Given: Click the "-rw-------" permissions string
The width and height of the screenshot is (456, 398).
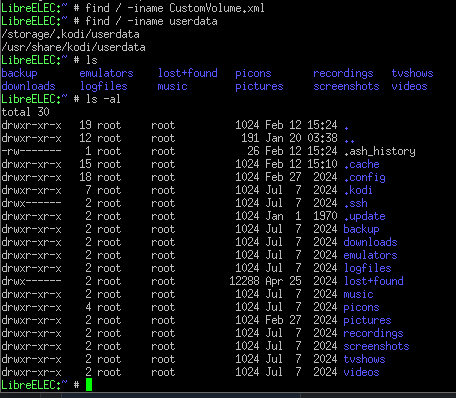Looking at the screenshot, I should pos(31,151).
